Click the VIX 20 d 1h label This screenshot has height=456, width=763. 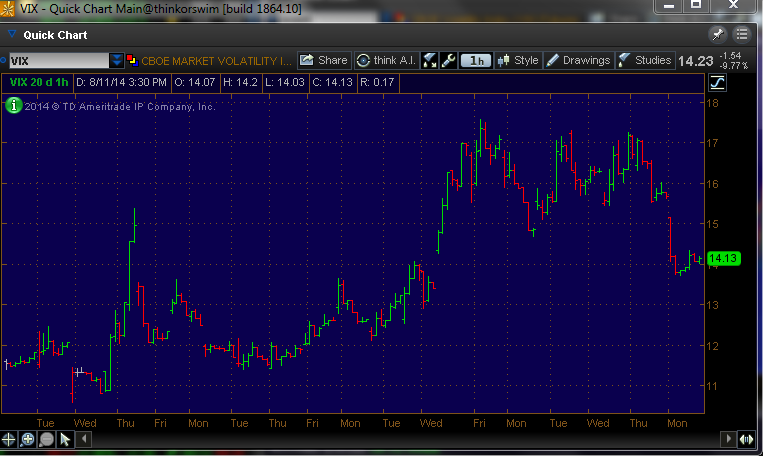[39, 82]
